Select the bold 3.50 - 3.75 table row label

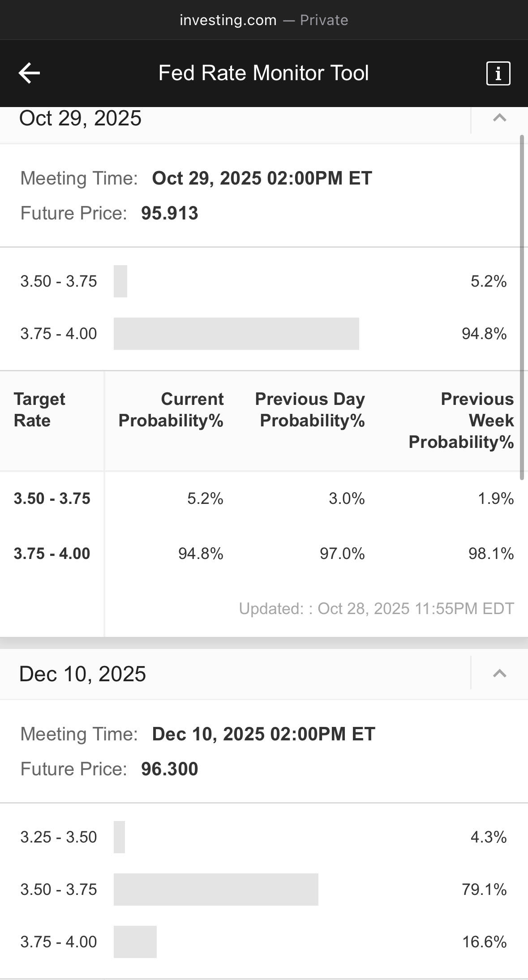pos(52,499)
